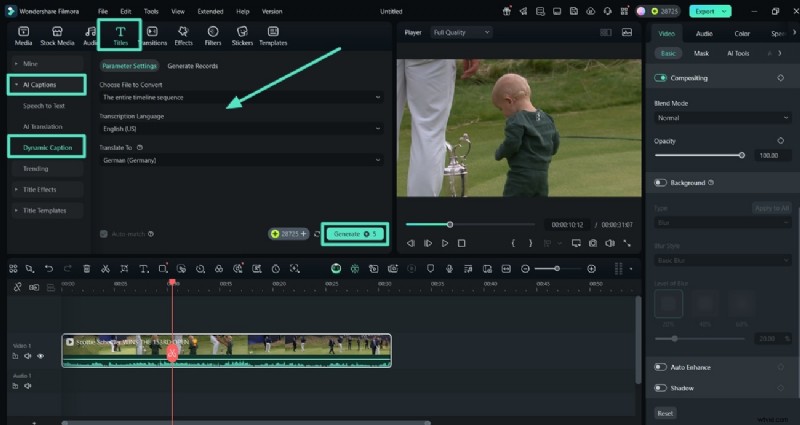Viewport: 800px width, 425px height.
Task: Open the Full Quality player dropdown
Action: click(x=461, y=32)
